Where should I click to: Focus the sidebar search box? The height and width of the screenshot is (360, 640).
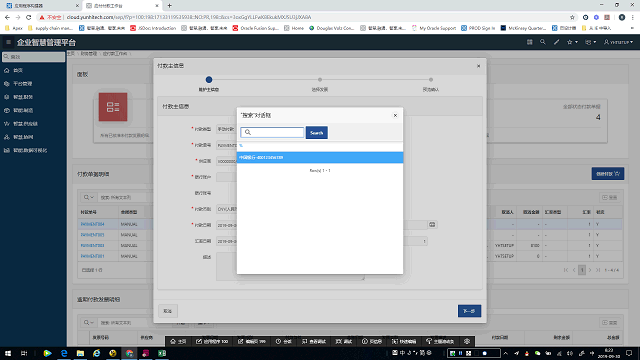(33, 57)
